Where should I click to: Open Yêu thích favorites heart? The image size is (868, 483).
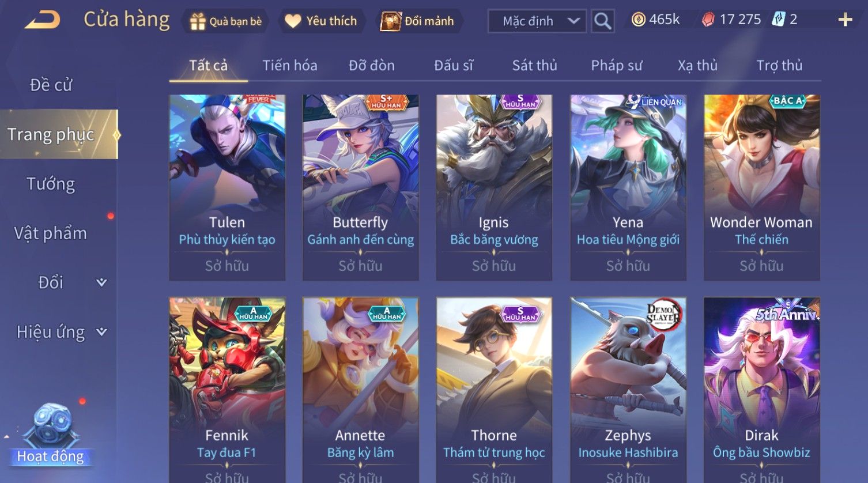293,21
